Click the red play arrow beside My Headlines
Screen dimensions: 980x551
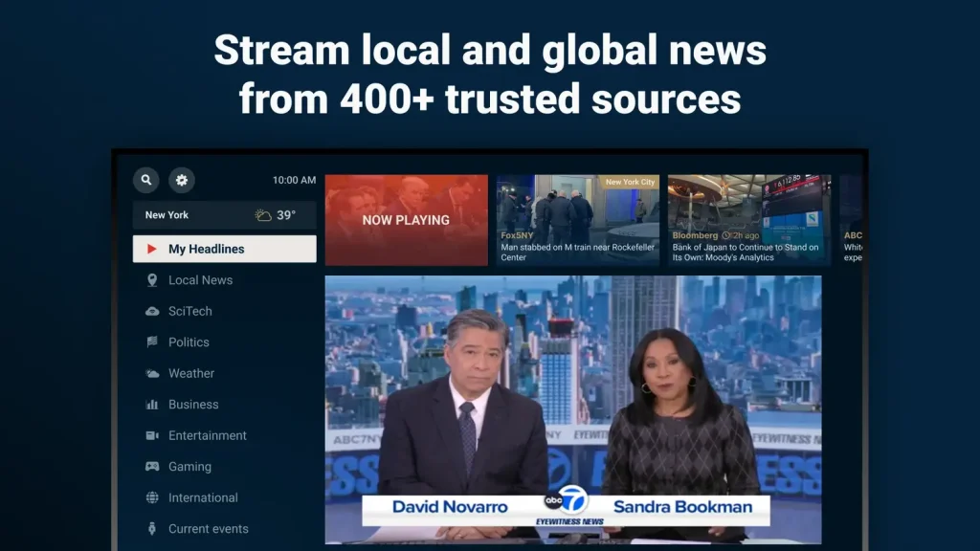151,249
